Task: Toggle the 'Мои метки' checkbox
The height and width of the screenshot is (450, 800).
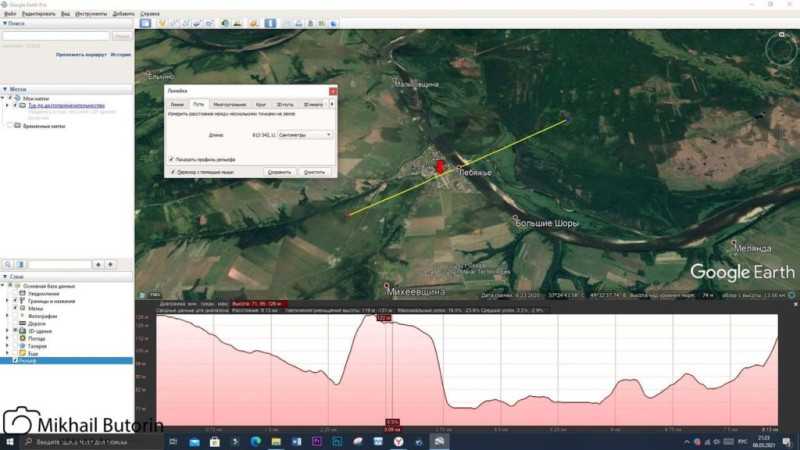Action: click(x=10, y=98)
